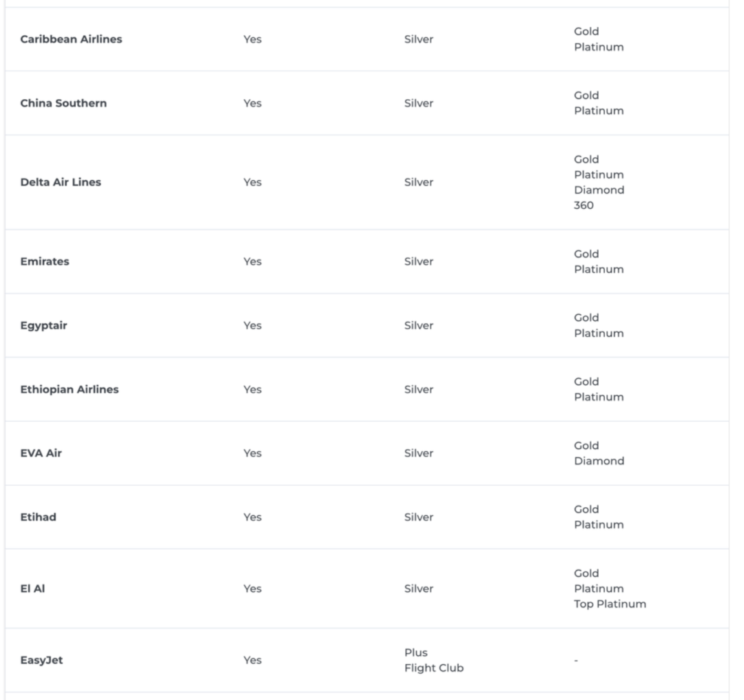The image size is (744, 700).
Task: Click the Caribbean Airlines row label
Action: click(x=71, y=39)
